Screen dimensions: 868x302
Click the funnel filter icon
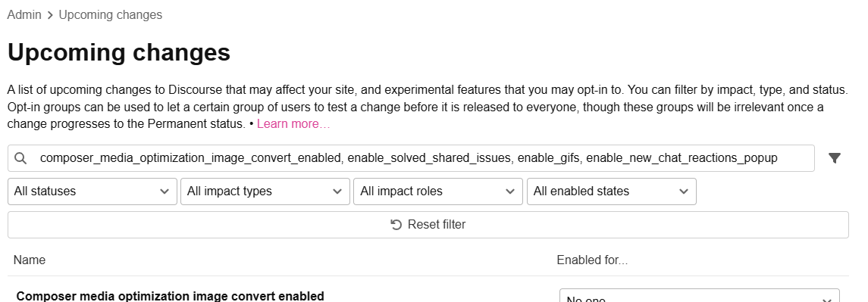834,158
